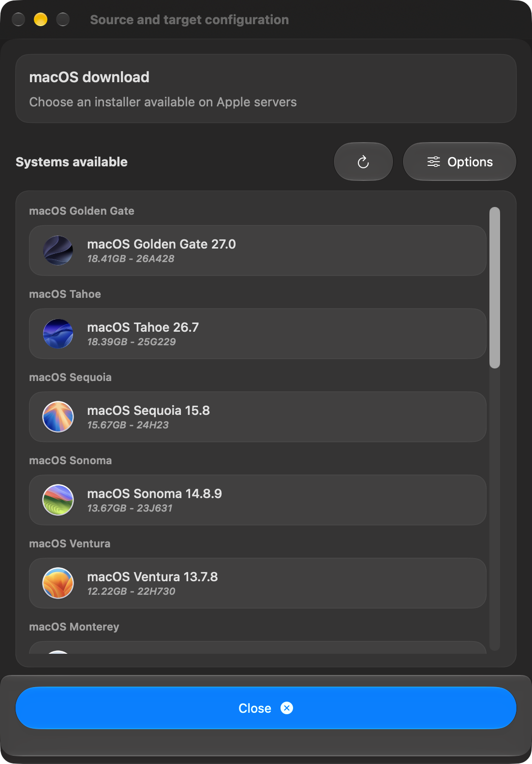Click the macOS Golden Gate section header
Image resolution: width=532 pixels, height=764 pixels.
[82, 211]
